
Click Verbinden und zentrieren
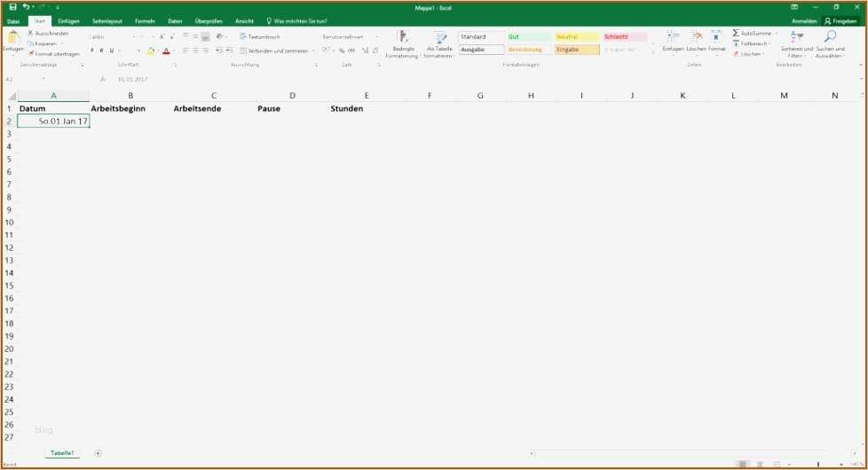click(274, 51)
